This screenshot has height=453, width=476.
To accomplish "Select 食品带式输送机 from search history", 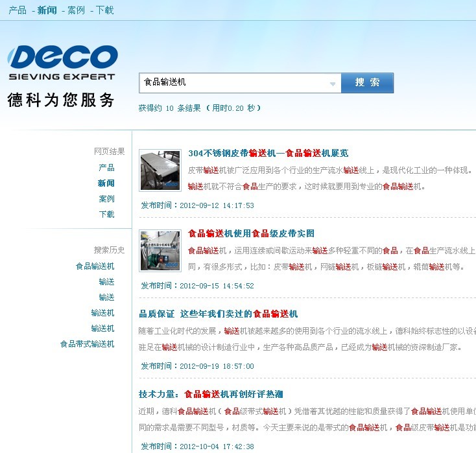I will tap(87, 344).
